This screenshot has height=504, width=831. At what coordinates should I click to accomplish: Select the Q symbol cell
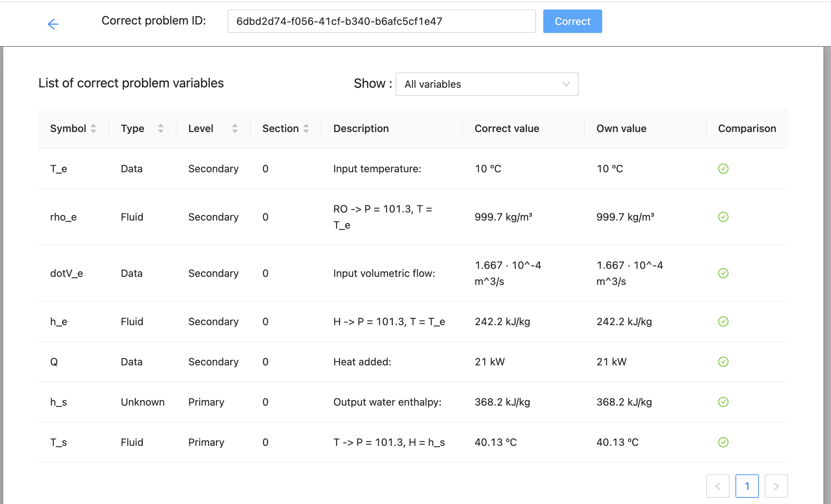point(54,362)
